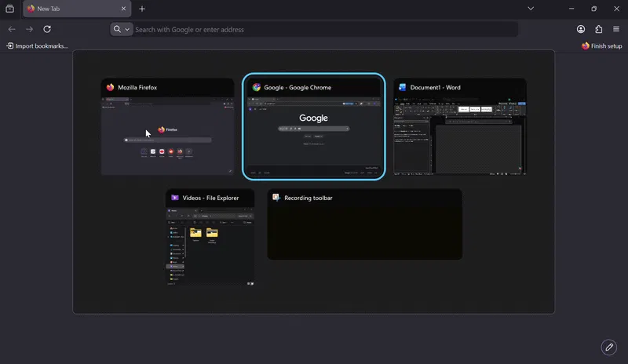Switch to Videos - File Explorer thumbnail
The height and width of the screenshot is (364, 628).
coord(210,237)
